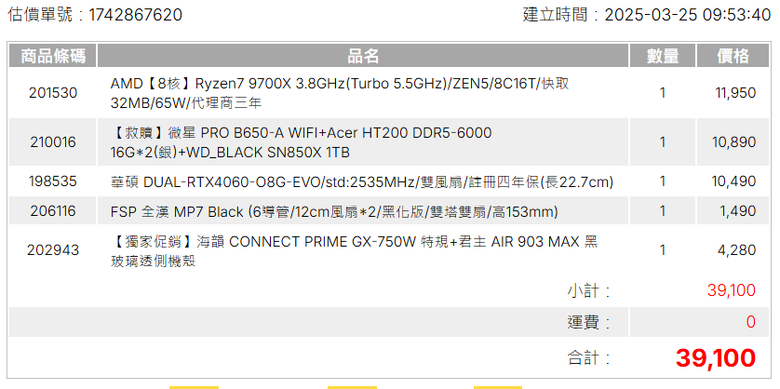Click the quote number 1742867620
Viewport: 780px width, 389px height.
[135, 15]
